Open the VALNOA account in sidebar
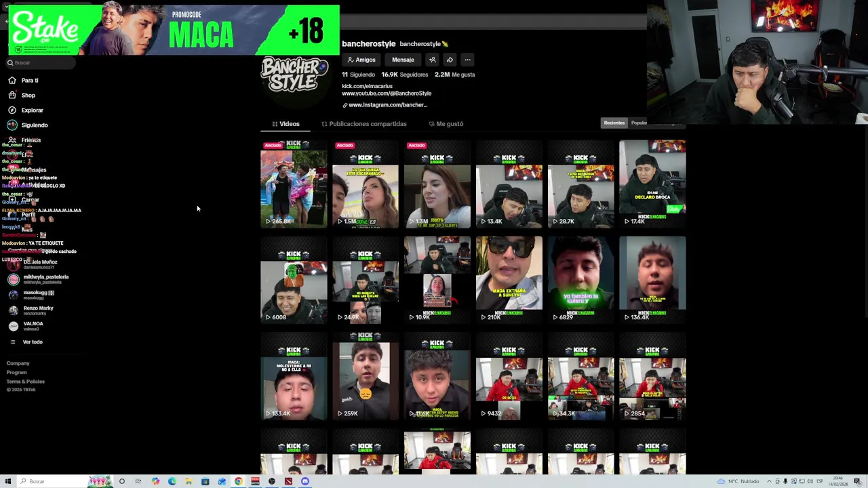Viewport: 868px width, 488px height. pos(26,325)
